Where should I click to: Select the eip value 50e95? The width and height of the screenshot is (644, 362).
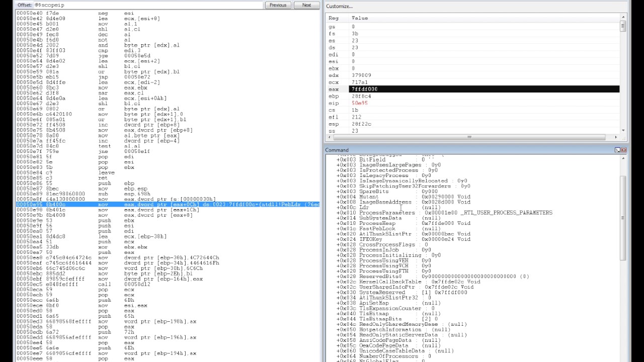tap(360, 103)
